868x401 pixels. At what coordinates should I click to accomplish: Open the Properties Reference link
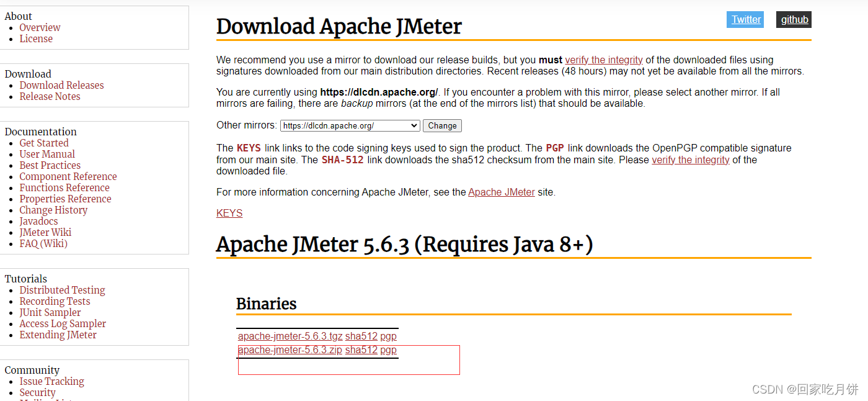click(65, 199)
